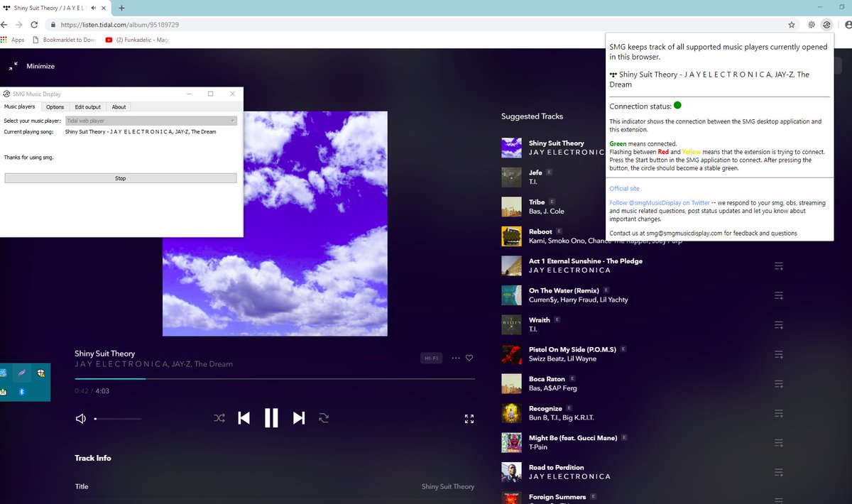The image size is (852, 504).
Task: Open fullscreen view of the player
Action: coord(469,419)
